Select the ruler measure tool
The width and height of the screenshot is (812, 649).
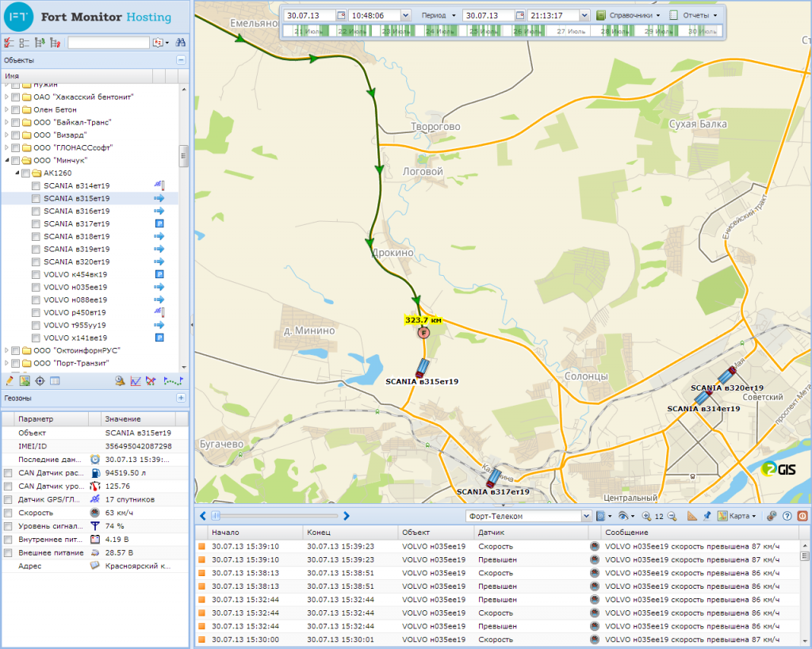pos(691,516)
